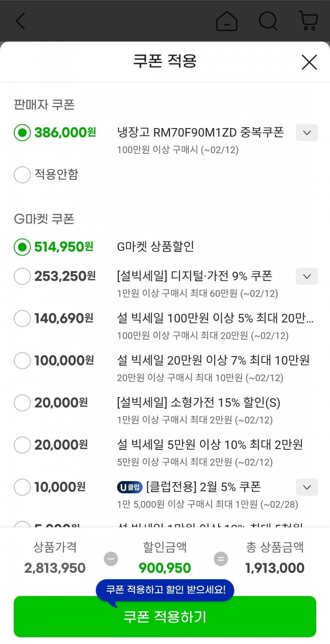The image size is (330, 644).
Task: Tap the back arrow icon
Action: (21, 21)
